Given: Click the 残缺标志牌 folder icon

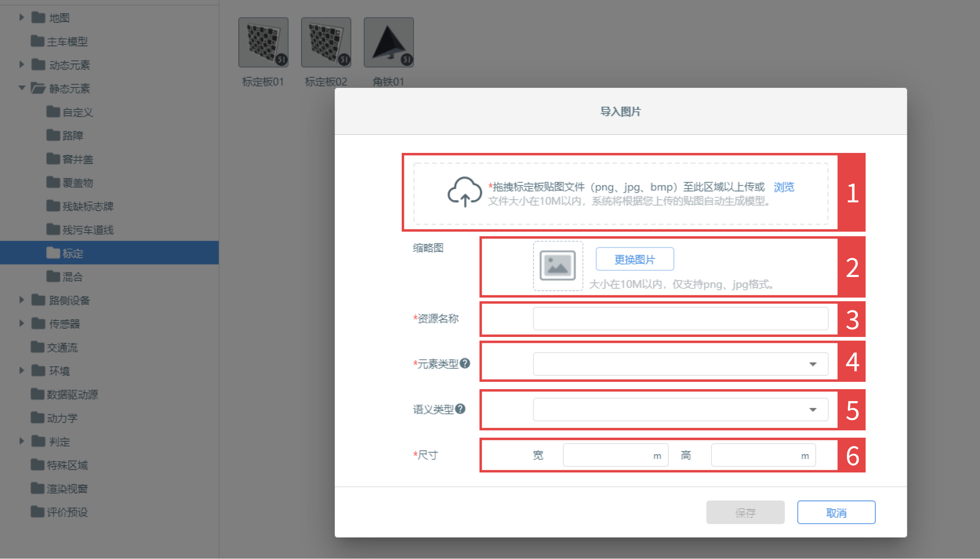Looking at the screenshot, I should (53, 206).
